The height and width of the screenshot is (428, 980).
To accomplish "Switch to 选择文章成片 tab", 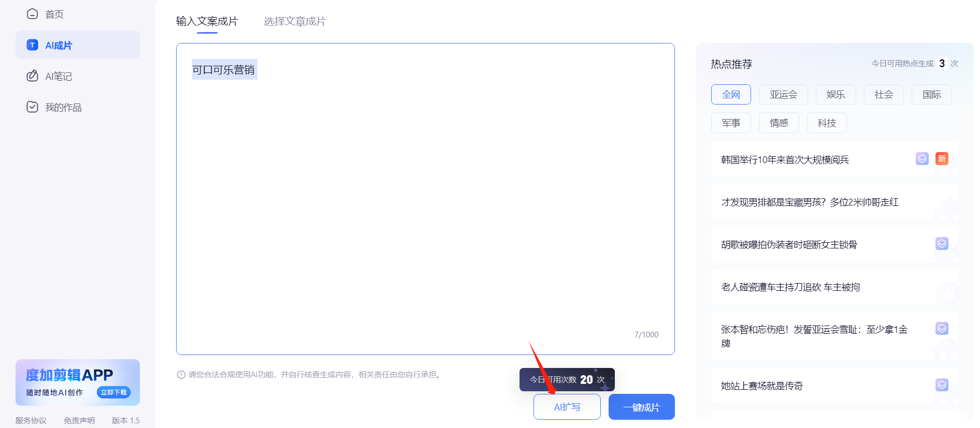I will pyautogui.click(x=295, y=21).
